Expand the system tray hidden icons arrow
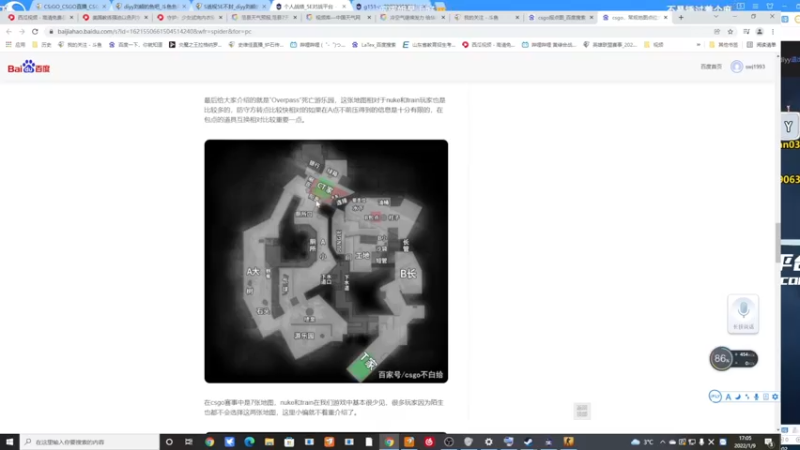Image resolution: width=800 pixels, height=450 pixels. click(662, 442)
